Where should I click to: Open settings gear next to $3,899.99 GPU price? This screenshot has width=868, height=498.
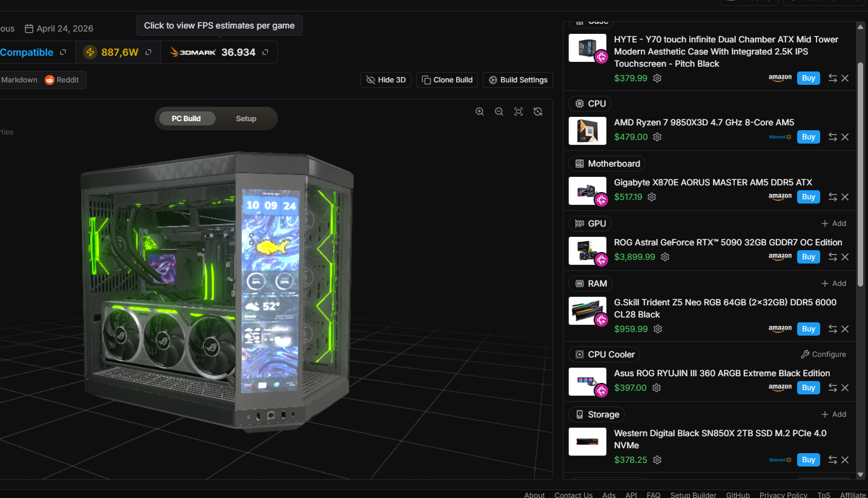click(x=665, y=257)
